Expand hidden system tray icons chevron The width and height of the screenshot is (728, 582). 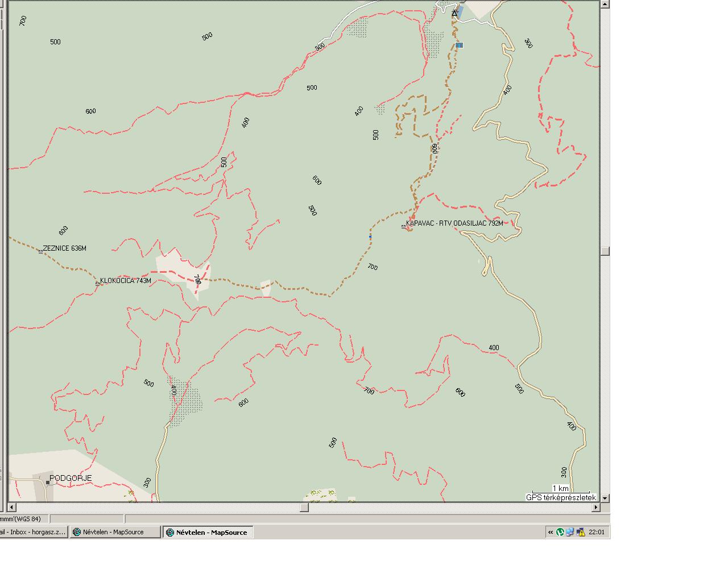coord(551,533)
